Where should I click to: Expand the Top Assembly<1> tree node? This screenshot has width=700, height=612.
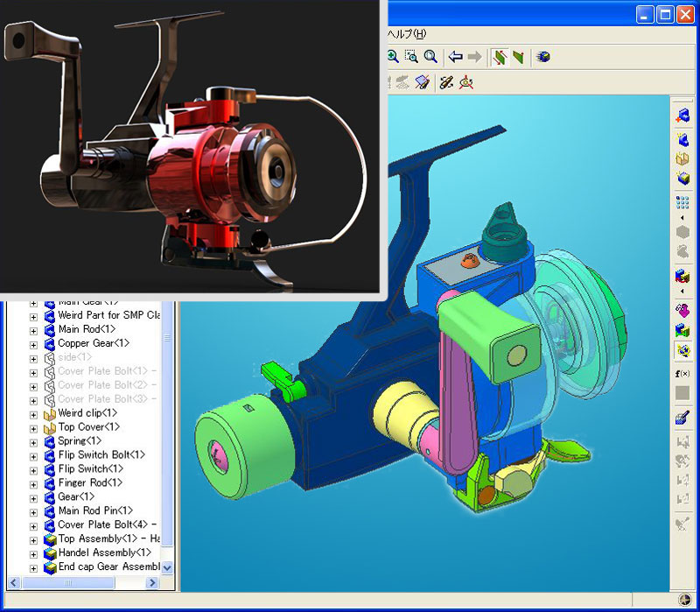(x=34, y=539)
